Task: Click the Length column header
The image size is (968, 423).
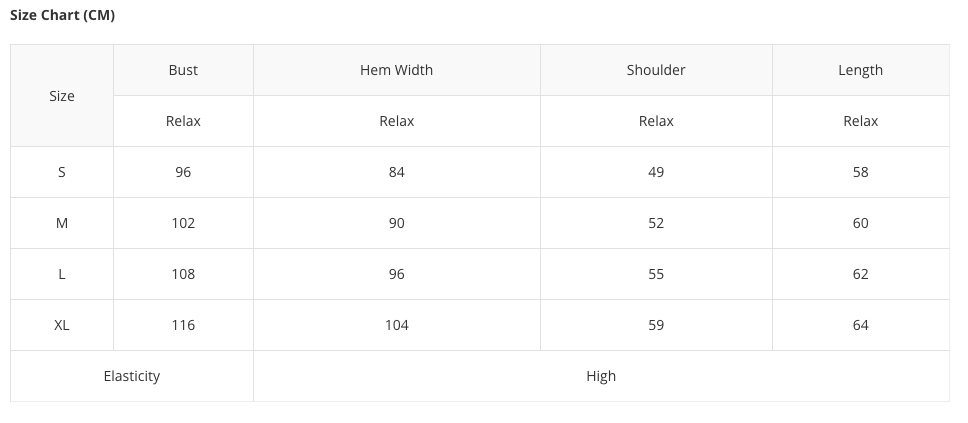Action: (x=860, y=70)
